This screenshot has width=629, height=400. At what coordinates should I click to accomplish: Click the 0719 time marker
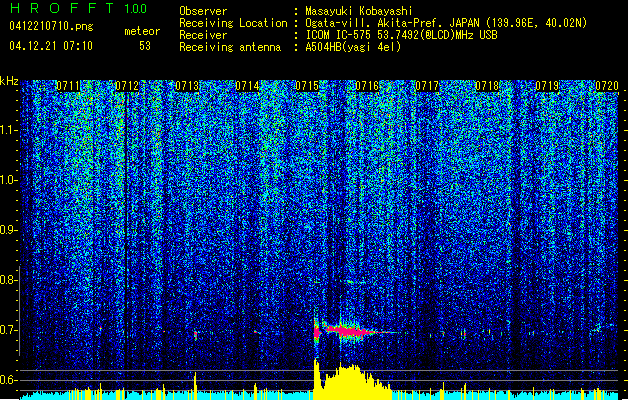pyautogui.click(x=547, y=86)
